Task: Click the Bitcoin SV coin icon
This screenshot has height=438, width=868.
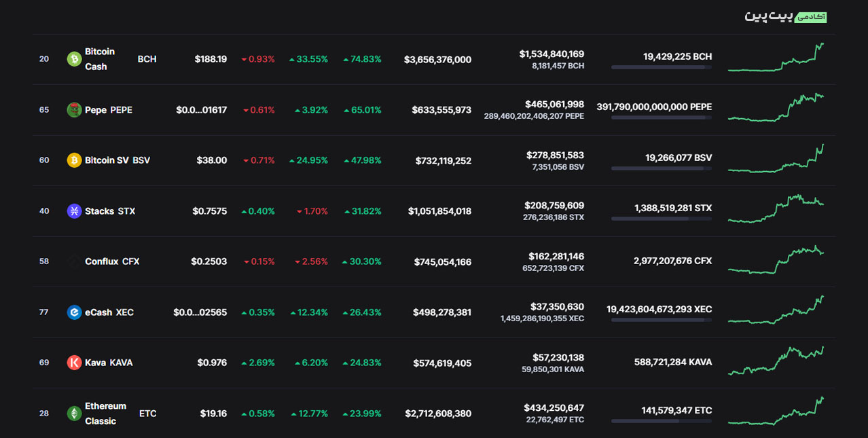Action: 74,160
